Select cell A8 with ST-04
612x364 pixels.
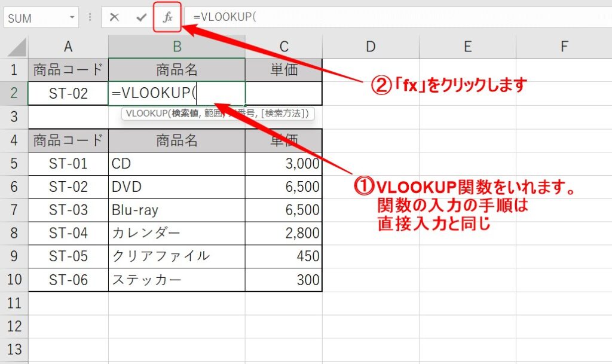tap(68, 233)
